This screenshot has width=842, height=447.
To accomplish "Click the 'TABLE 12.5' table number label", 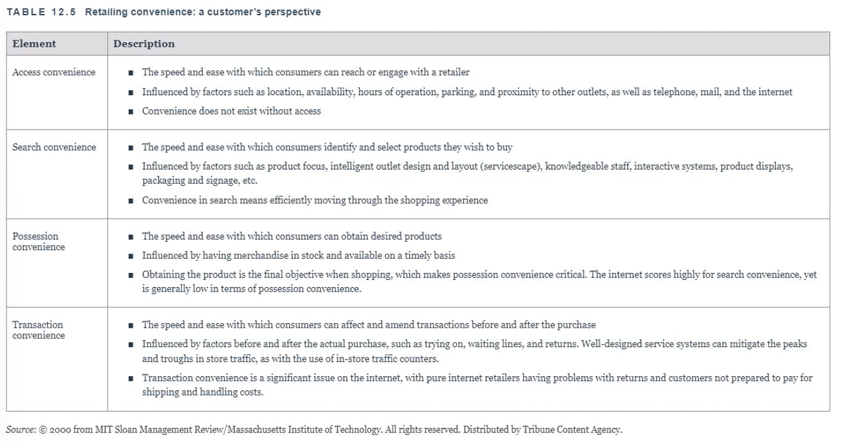I will click(41, 12).
